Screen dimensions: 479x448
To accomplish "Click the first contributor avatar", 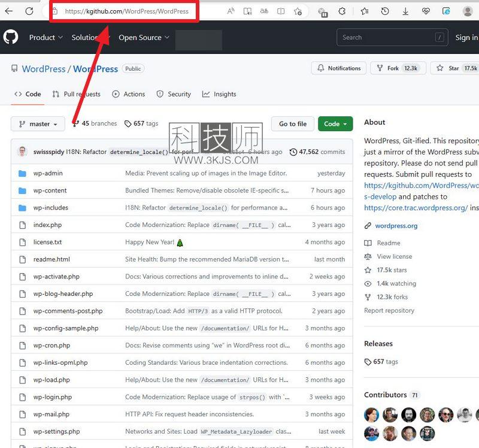I will click(371, 415).
